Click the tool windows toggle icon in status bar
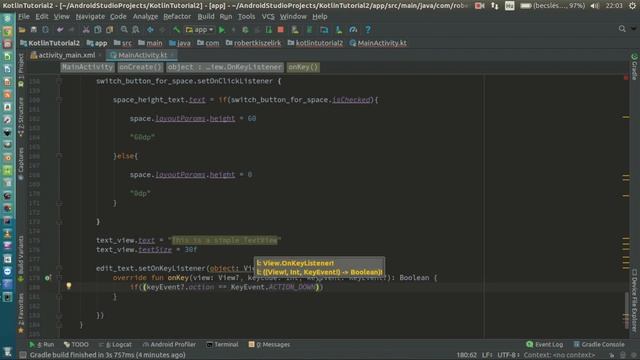The width and height of the screenshot is (640, 360). point(23,355)
